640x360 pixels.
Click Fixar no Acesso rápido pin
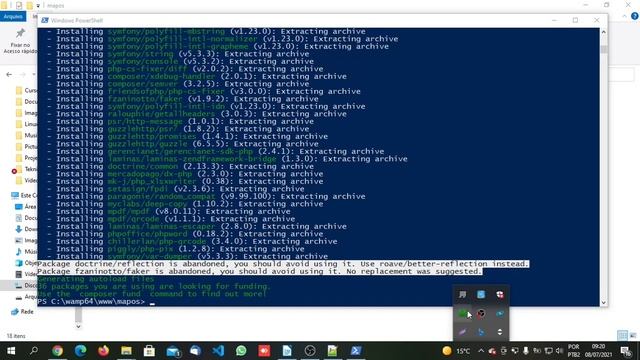pyautogui.click(x=20, y=41)
